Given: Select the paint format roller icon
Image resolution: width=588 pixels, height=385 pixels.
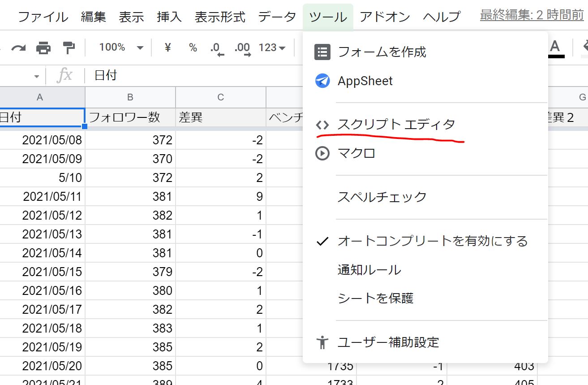Looking at the screenshot, I should coord(69,48).
